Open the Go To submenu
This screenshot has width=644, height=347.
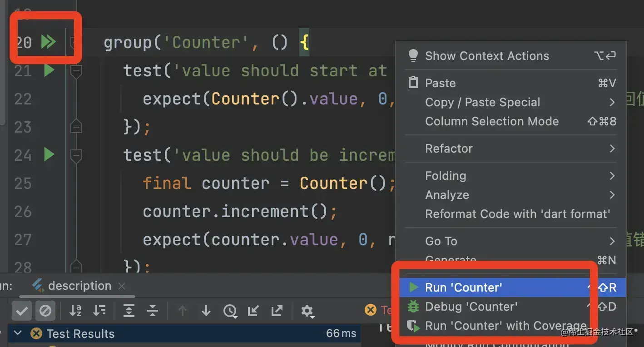tap(512, 241)
